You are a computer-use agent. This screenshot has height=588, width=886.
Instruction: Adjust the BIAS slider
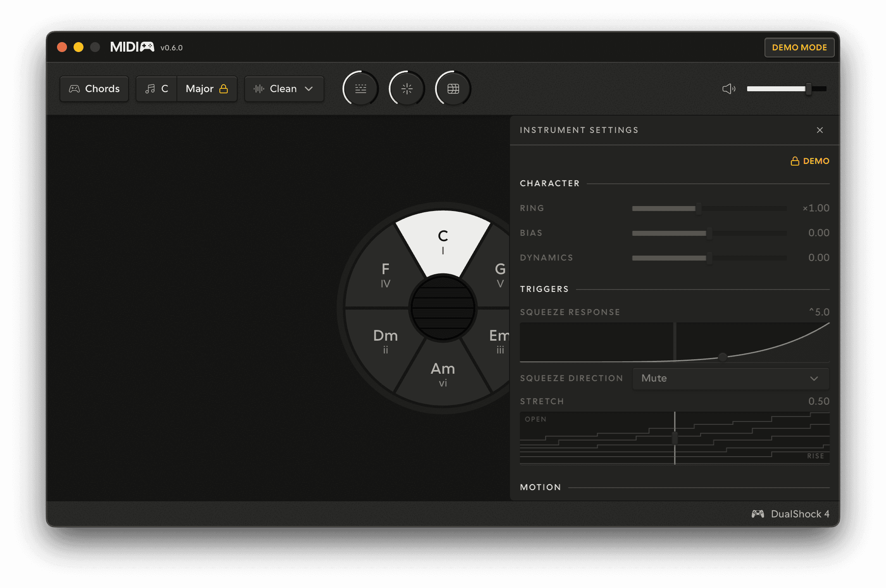(x=710, y=233)
